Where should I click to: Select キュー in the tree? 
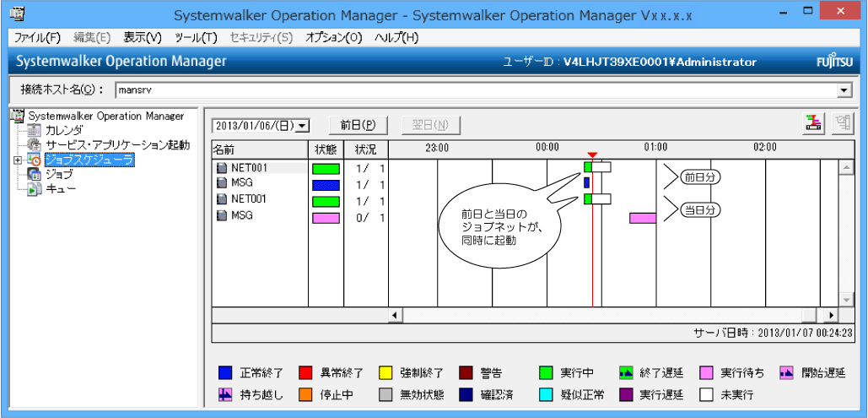point(61,189)
